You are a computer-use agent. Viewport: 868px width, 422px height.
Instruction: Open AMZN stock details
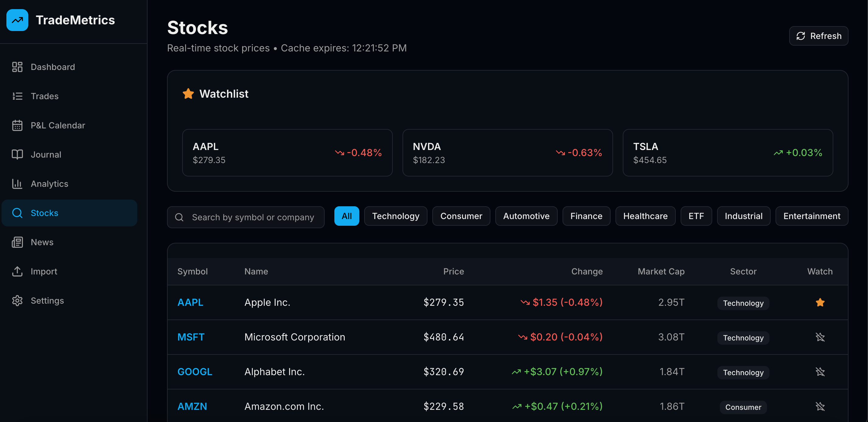click(x=192, y=406)
